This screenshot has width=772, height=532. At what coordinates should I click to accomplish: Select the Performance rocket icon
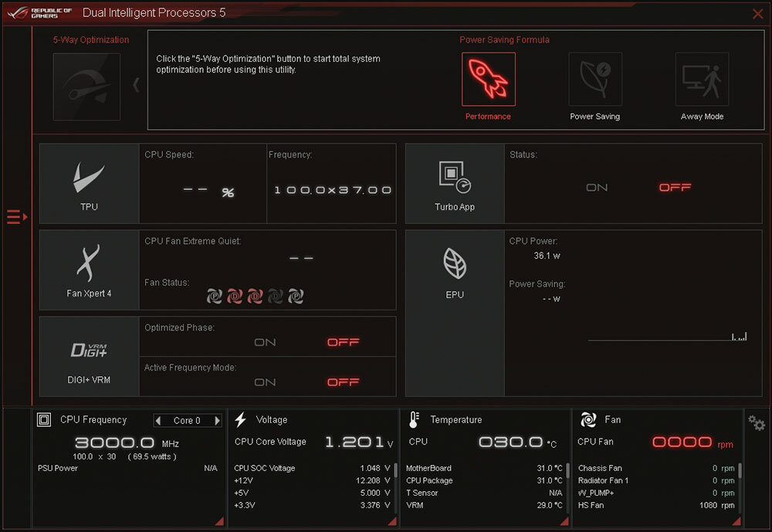(489, 80)
